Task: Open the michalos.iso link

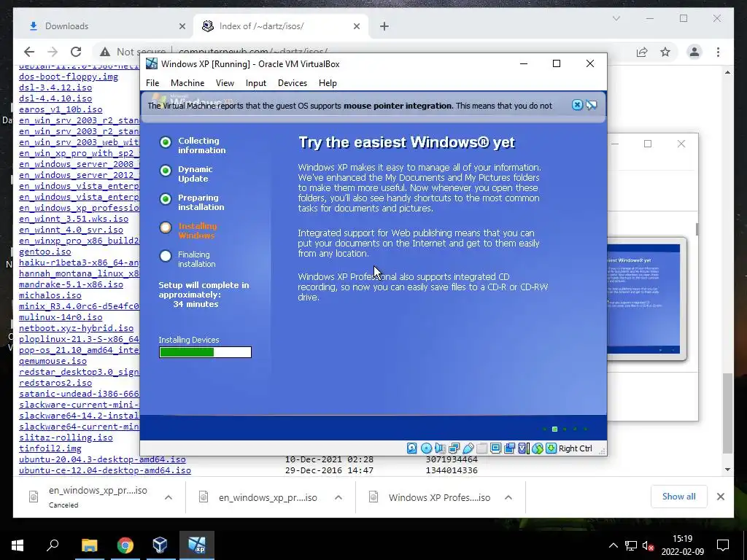Action: pos(50,295)
